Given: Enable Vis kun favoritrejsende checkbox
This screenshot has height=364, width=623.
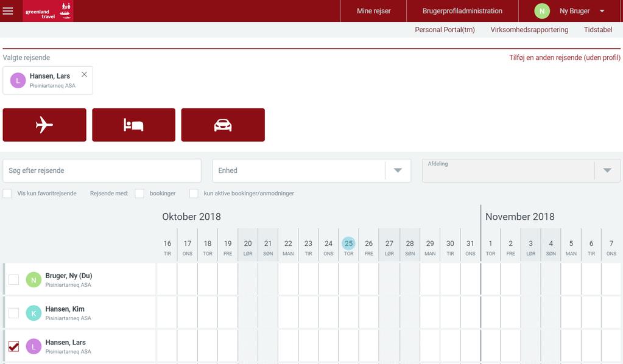Looking at the screenshot, I should (7, 194).
